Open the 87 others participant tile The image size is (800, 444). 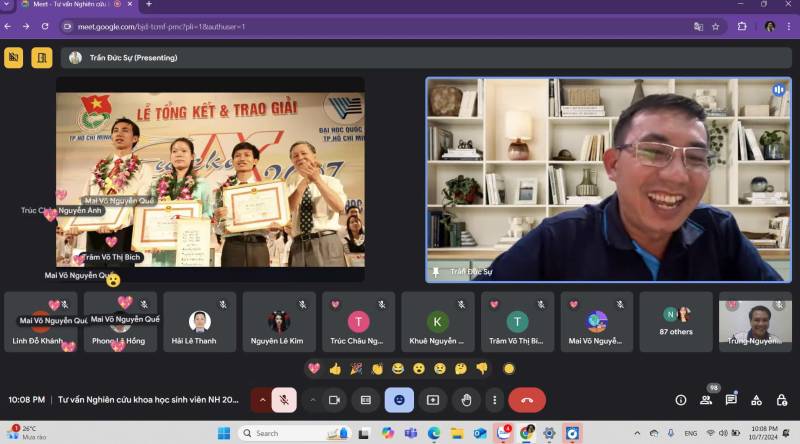pos(676,322)
